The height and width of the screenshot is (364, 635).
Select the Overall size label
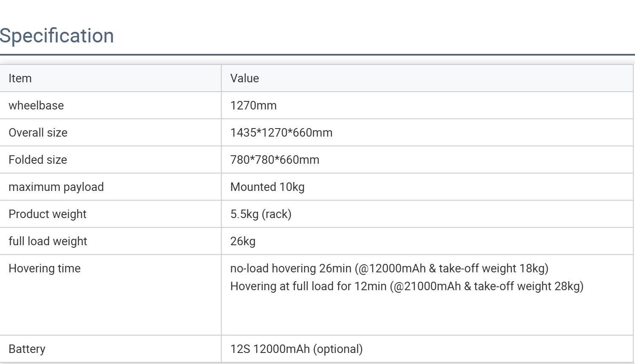[38, 133]
